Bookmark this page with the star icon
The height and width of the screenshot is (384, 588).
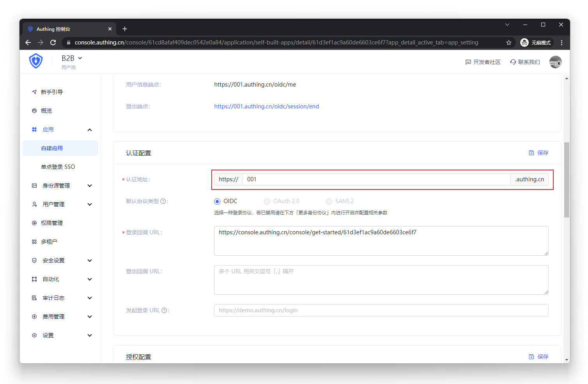point(508,42)
